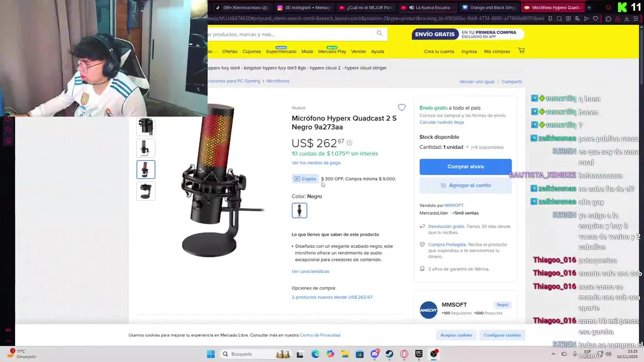
Task: Open Mercado Play menu item
Action: [x=332, y=51]
